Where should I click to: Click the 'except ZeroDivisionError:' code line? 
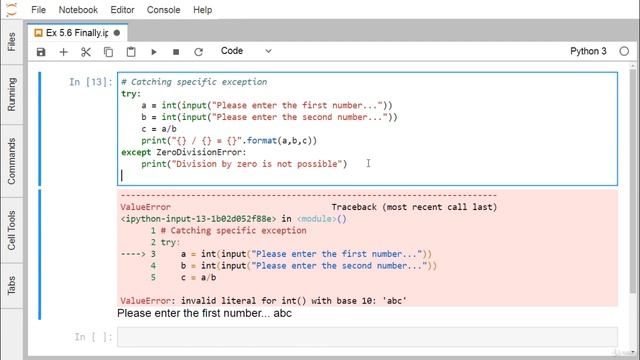[x=184, y=152]
